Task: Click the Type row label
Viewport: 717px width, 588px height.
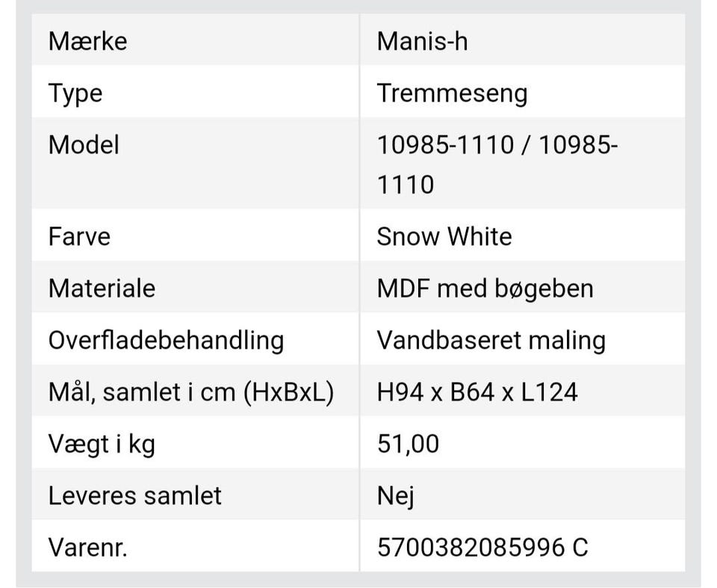Action: (x=75, y=93)
